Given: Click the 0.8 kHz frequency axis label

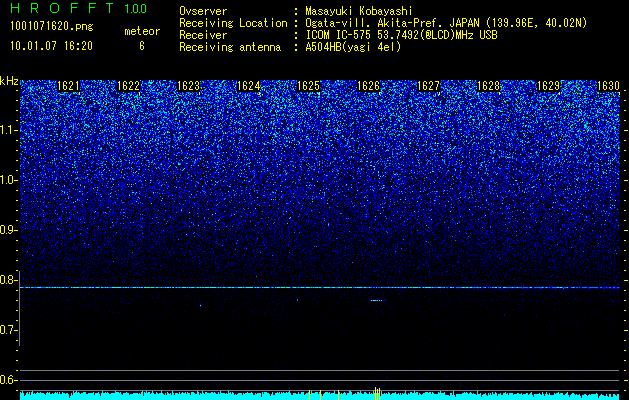Looking at the screenshot, I should 8,280.
